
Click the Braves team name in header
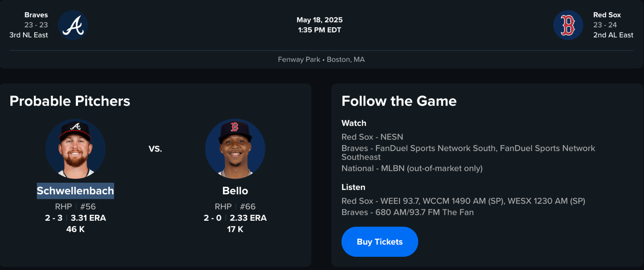[x=36, y=15]
